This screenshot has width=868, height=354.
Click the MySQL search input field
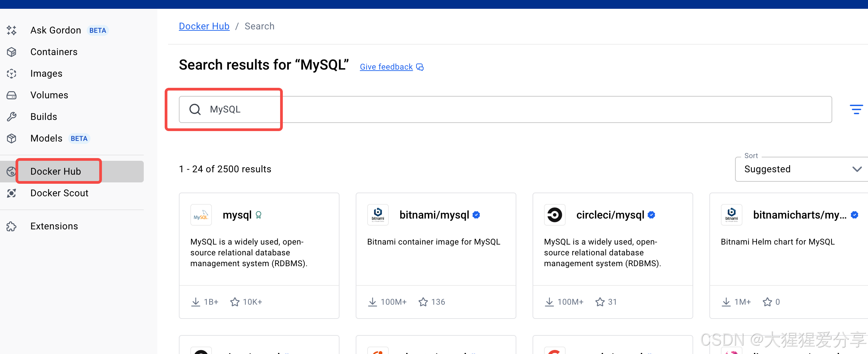tap(506, 109)
